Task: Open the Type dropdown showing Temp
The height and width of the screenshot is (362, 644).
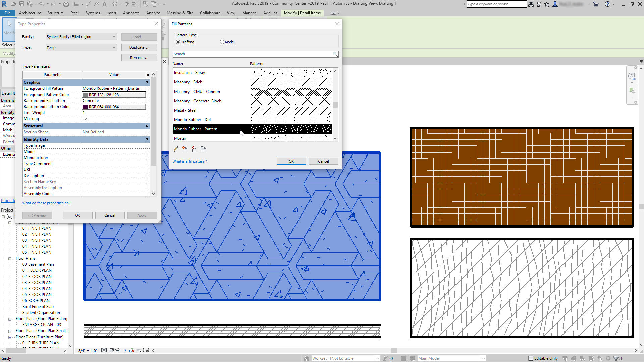Action: [113, 47]
